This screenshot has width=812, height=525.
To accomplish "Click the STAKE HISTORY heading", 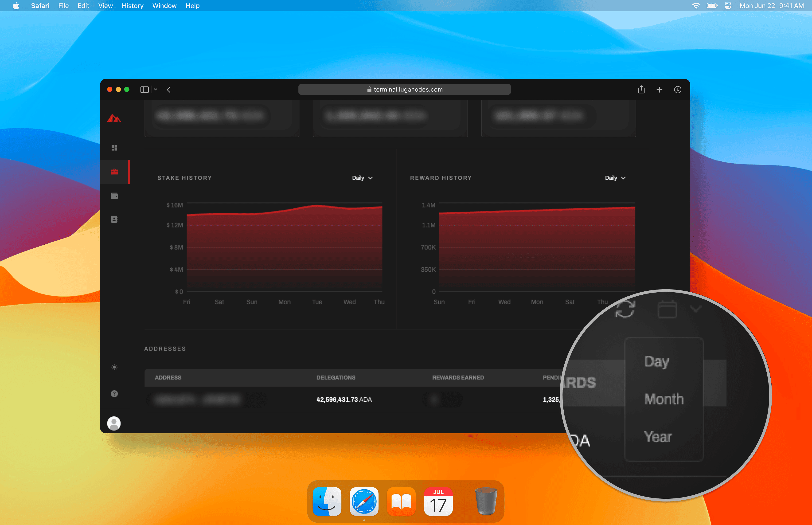I will [184, 178].
